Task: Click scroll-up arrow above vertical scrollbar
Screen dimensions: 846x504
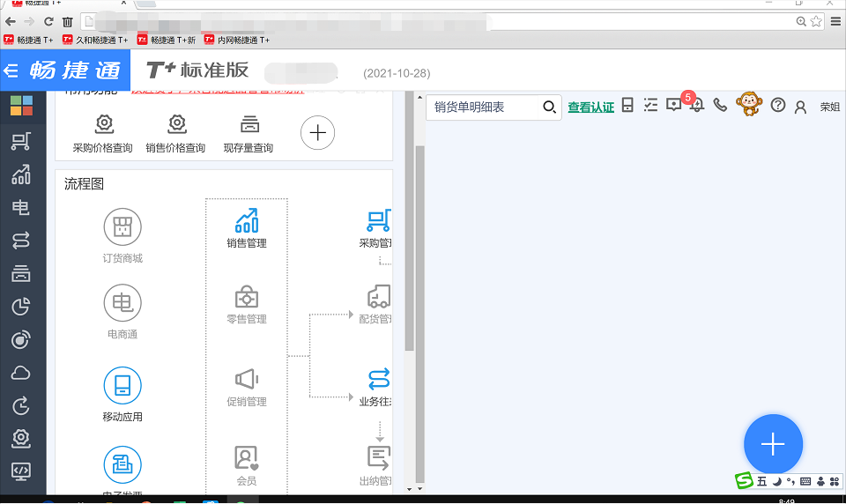Action: pos(419,98)
